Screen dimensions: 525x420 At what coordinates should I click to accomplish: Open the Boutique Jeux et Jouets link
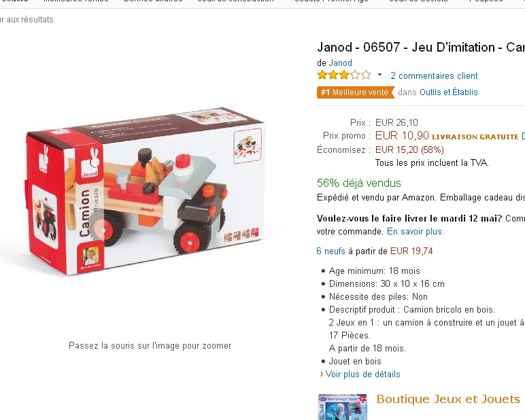(448, 399)
